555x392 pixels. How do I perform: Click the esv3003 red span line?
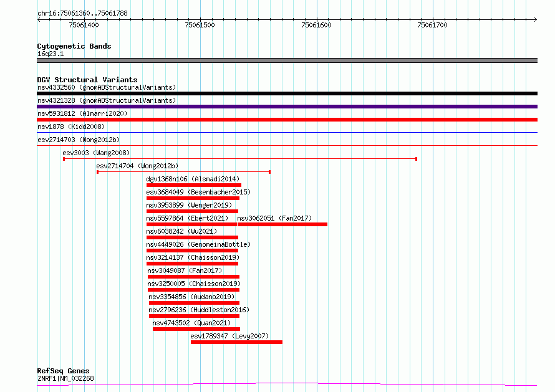point(240,159)
